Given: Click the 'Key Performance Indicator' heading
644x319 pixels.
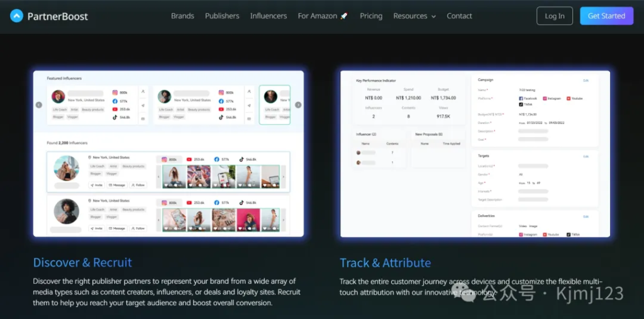Looking at the screenshot, I should click(376, 81).
